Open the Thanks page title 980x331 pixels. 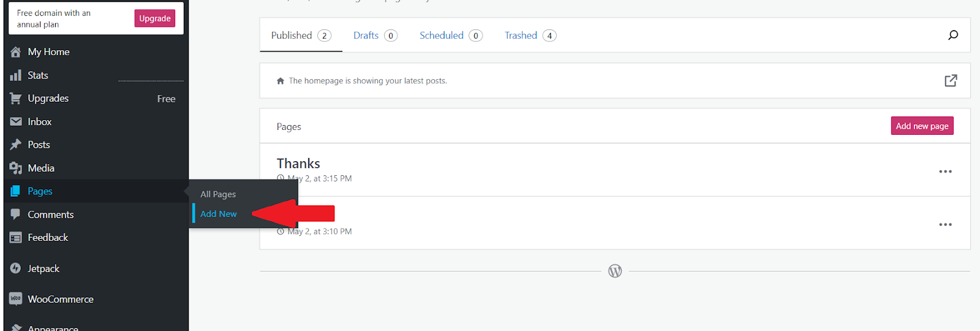298,164
